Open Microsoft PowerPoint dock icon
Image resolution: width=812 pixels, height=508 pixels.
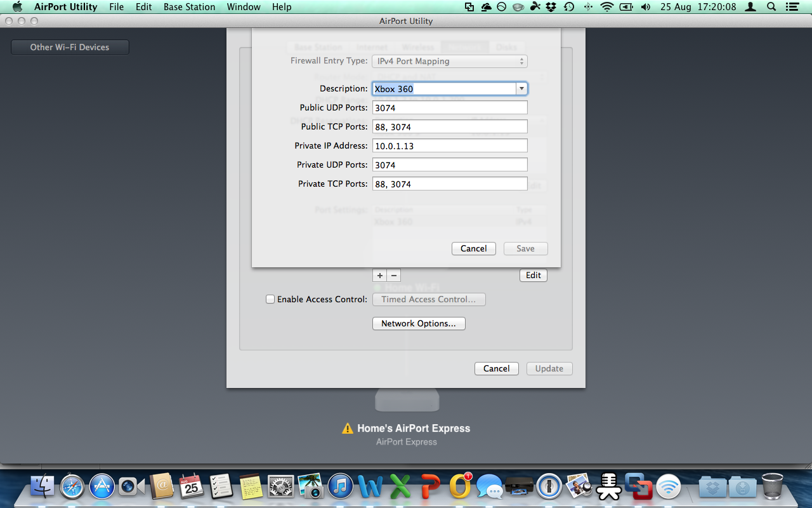430,486
